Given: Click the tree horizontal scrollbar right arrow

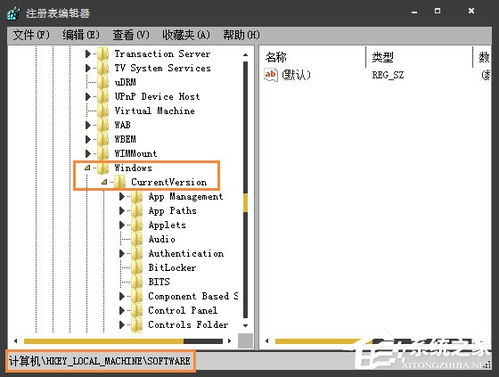Looking at the screenshot, I should pos(229,341).
